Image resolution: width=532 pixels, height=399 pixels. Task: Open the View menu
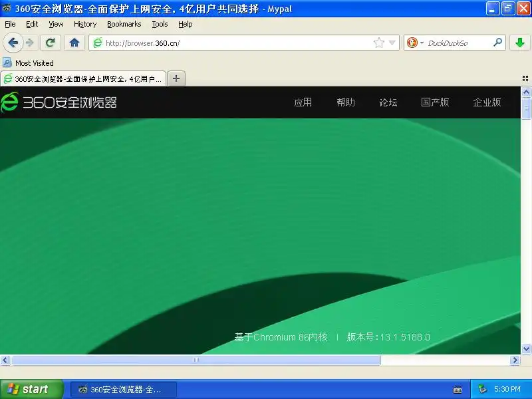pyautogui.click(x=56, y=24)
